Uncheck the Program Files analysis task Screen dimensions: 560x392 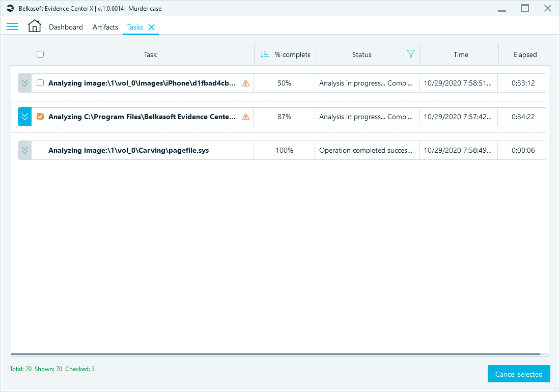40,117
